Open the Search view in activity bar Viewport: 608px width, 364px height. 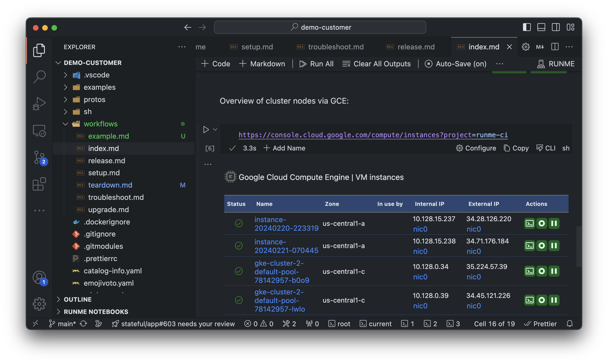pos(39,77)
